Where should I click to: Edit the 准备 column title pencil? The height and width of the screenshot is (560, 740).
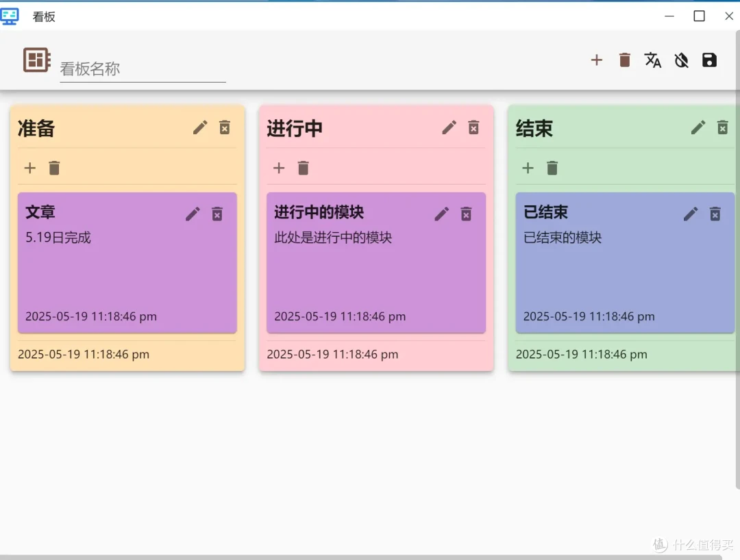(200, 127)
